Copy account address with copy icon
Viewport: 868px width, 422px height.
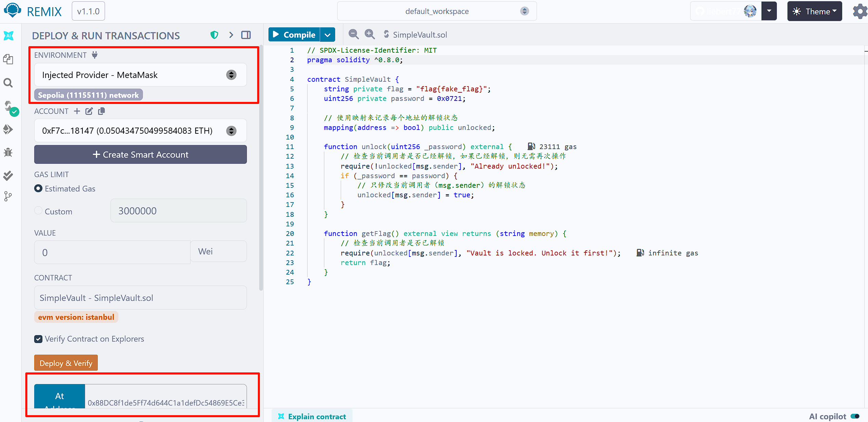(x=101, y=111)
